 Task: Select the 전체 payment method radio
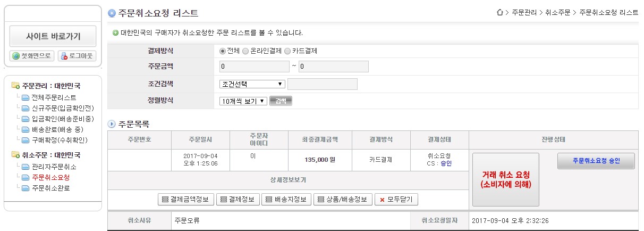pos(223,51)
